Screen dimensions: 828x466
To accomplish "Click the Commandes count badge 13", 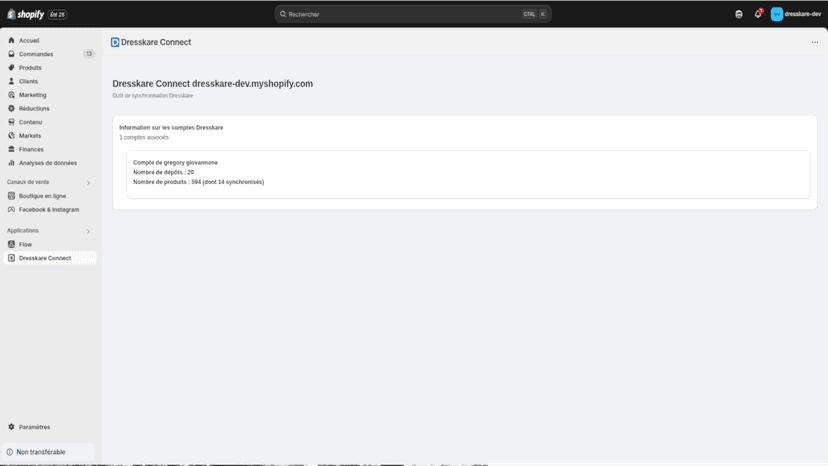I will 89,54.
